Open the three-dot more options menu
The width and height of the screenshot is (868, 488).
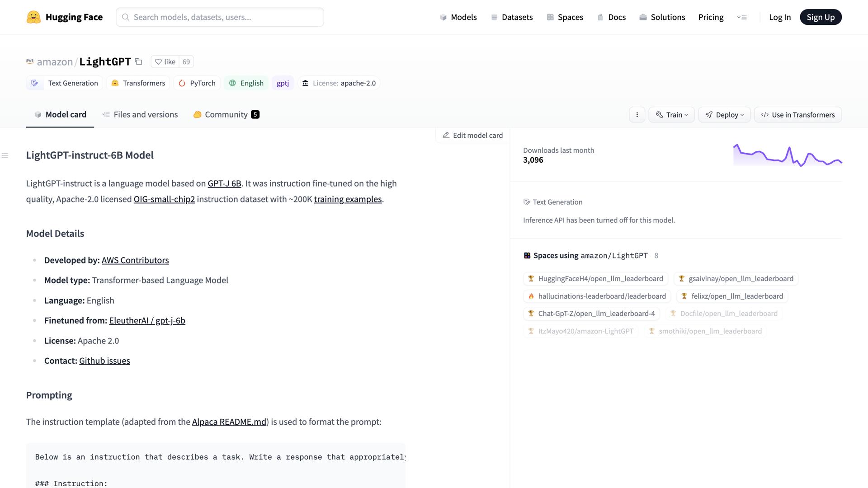(x=637, y=115)
